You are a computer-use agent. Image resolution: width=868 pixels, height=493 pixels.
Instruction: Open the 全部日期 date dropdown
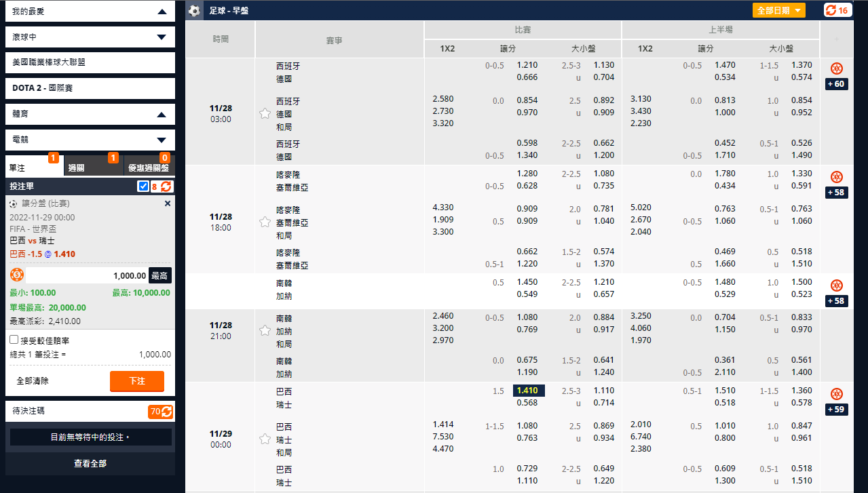(778, 10)
